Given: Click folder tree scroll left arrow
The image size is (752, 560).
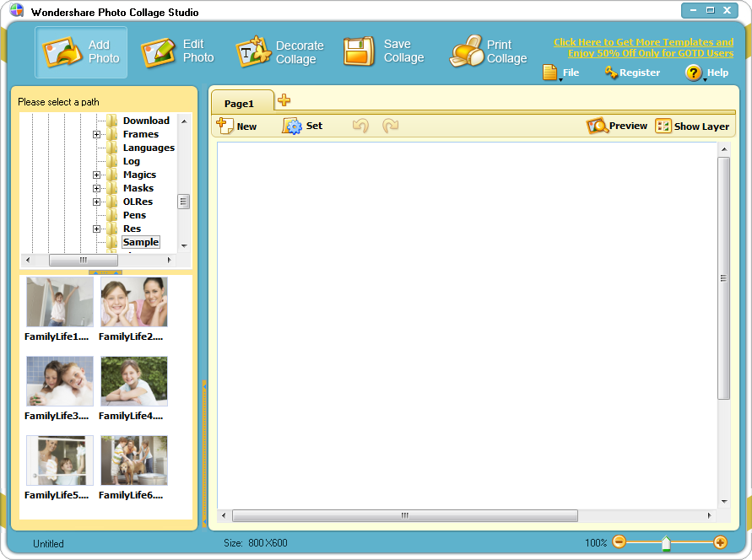Looking at the screenshot, I should [x=28, y=260].
